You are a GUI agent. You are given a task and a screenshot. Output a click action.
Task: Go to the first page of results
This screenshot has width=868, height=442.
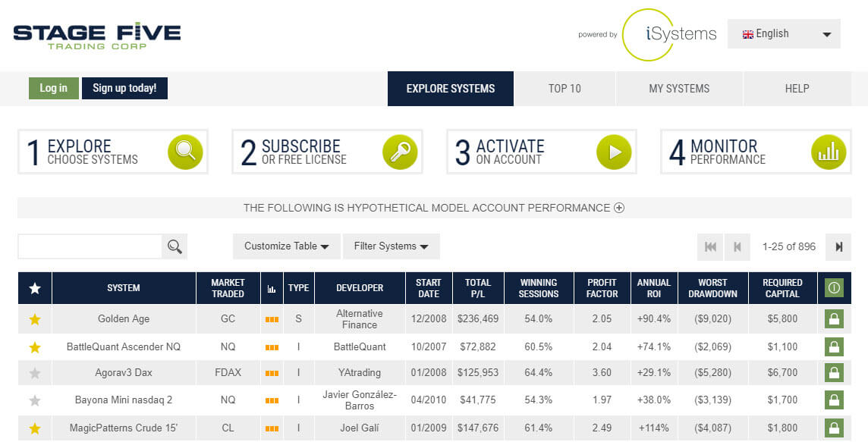click(x=710, y=246)
